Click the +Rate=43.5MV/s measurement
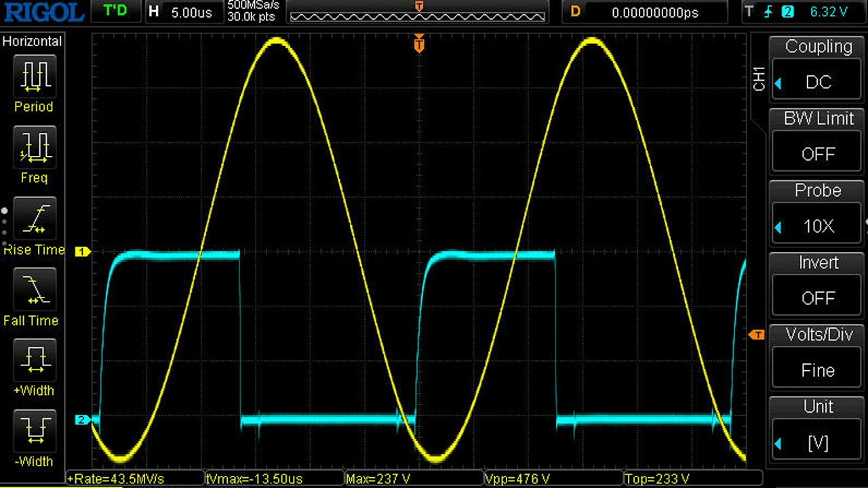The width and height of the screenshot is (868, 488). tap(135, 479)
